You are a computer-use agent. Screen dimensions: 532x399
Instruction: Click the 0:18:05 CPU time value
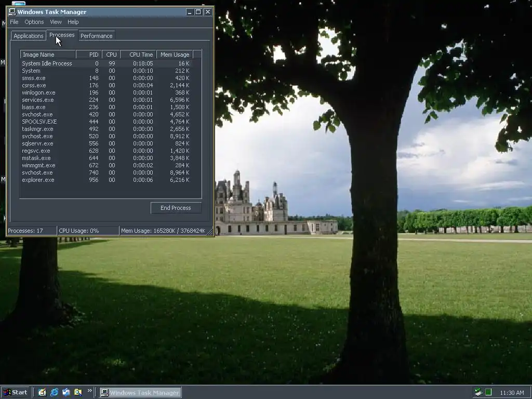pos(143,63)
